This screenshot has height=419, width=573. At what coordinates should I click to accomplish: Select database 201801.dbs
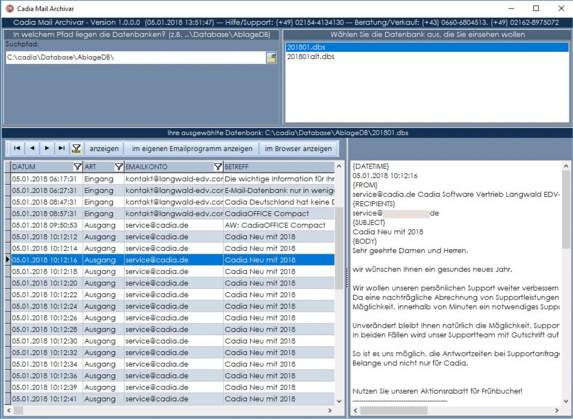tap(427, 47)
